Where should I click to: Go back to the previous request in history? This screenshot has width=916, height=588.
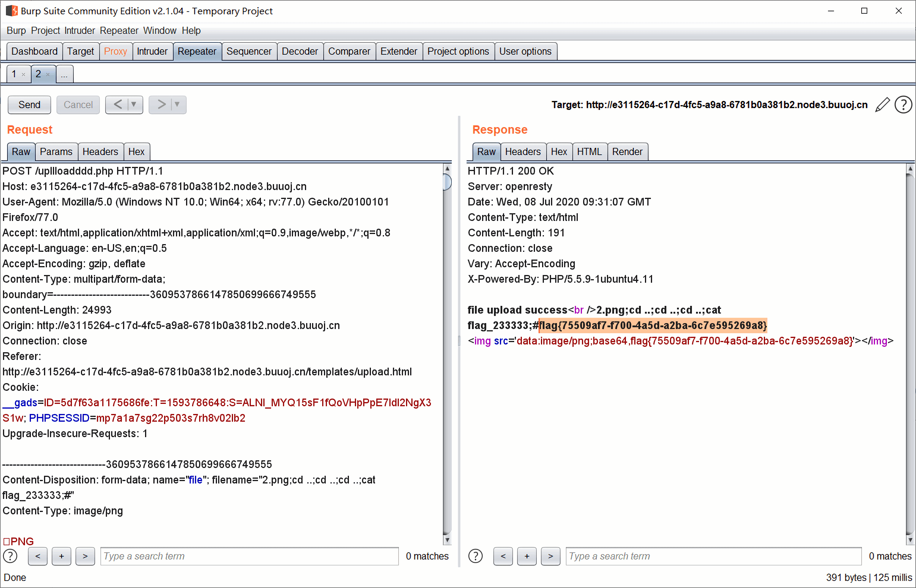[118, 105]
